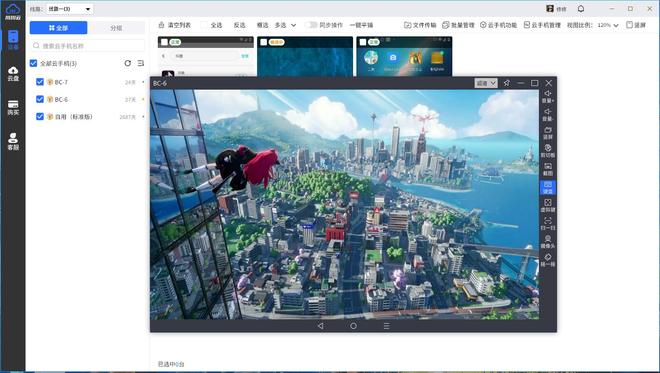Uncheck the BC-6 device checkbox
Screen dimensions: 660x373
(x=40, y=99)
